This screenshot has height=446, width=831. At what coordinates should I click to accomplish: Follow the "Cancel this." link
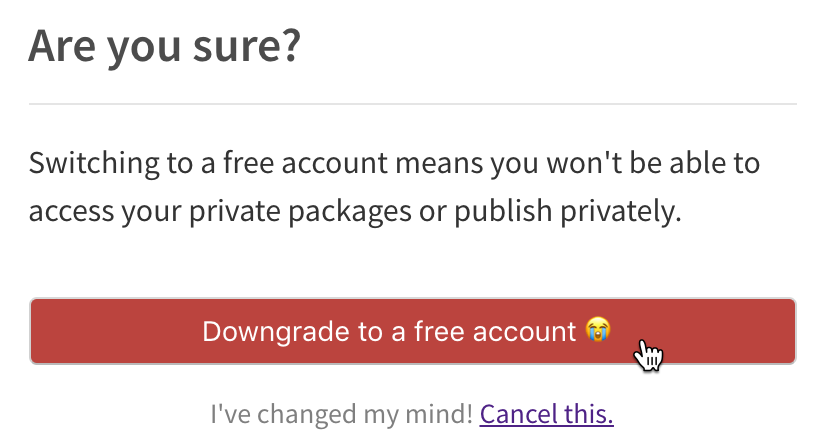[x=546, y=413]
